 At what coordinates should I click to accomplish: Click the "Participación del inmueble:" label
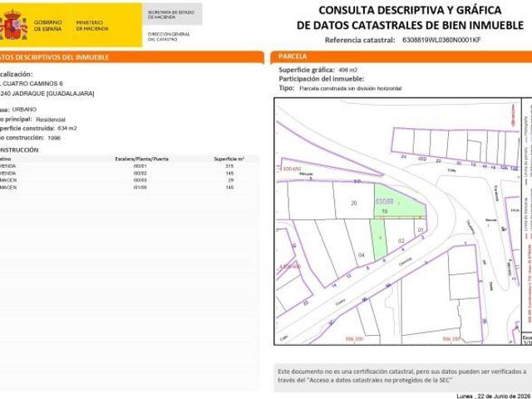pyautogui.click(x=322, y=79)
